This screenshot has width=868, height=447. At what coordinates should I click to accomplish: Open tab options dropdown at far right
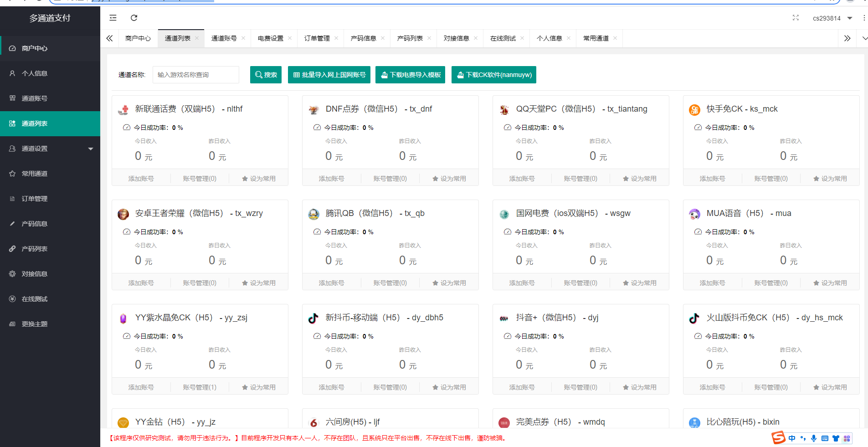pyautogui.click(x=864, y=38)
